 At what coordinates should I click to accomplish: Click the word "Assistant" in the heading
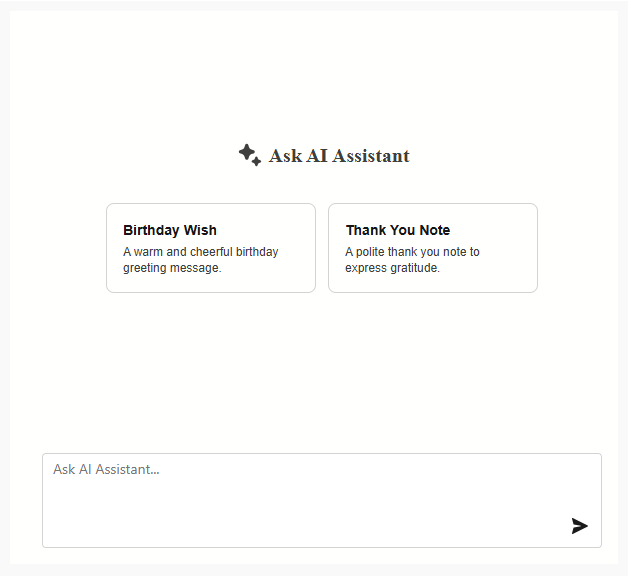point(371,156)
